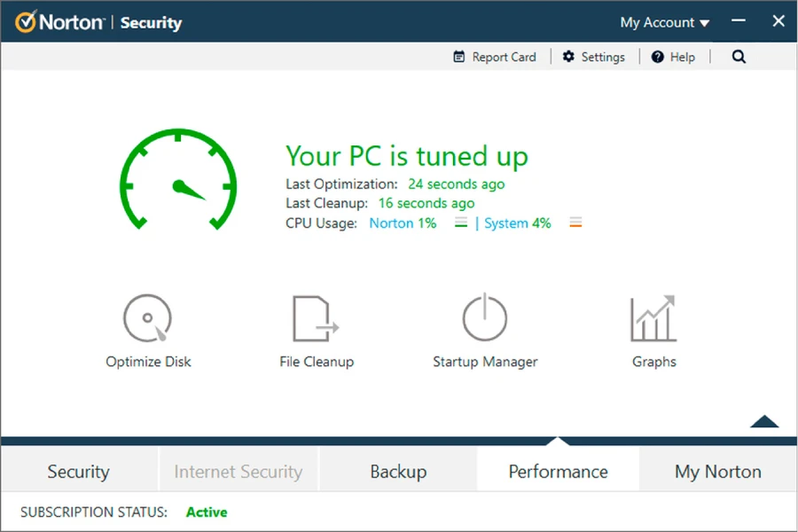Click '24 seconds ago' optimization value
Screen dimensions: 798x532
click(x=457, y=184)
